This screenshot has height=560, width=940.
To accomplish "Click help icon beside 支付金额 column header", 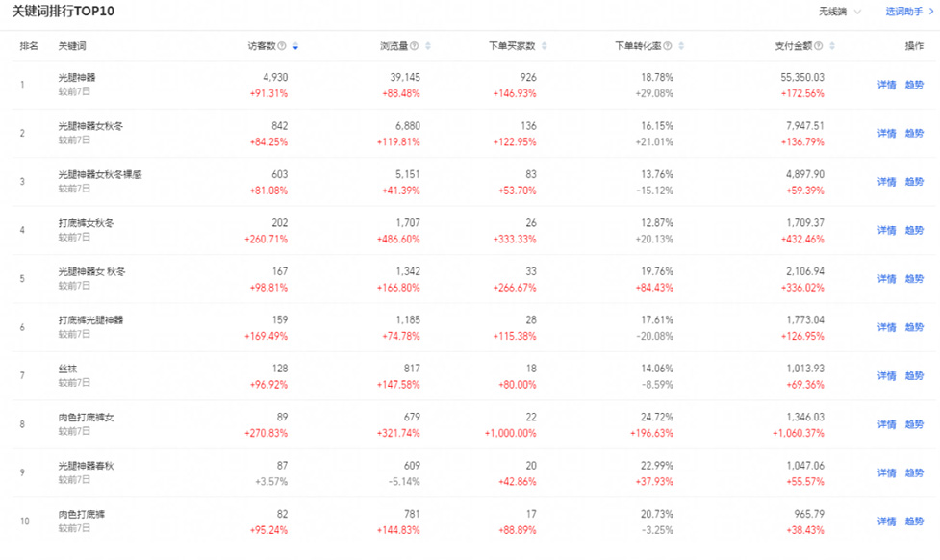I will click(820, 46).
